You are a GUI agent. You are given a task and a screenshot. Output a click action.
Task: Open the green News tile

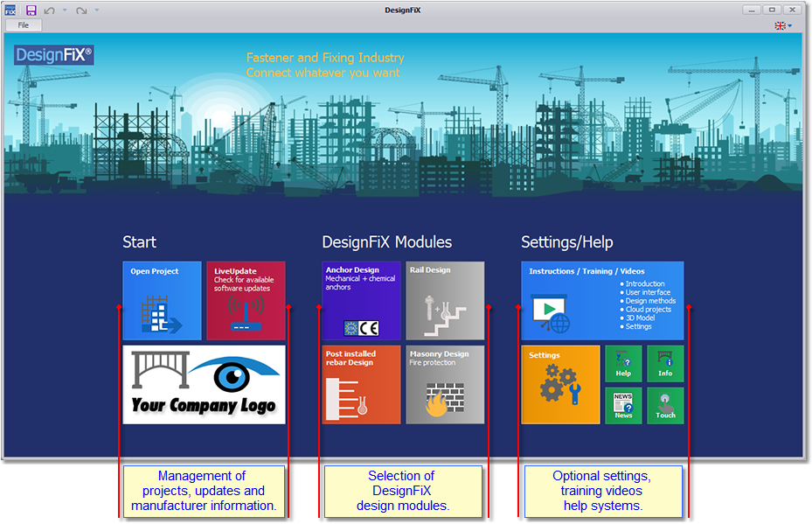tap(623, 406)
